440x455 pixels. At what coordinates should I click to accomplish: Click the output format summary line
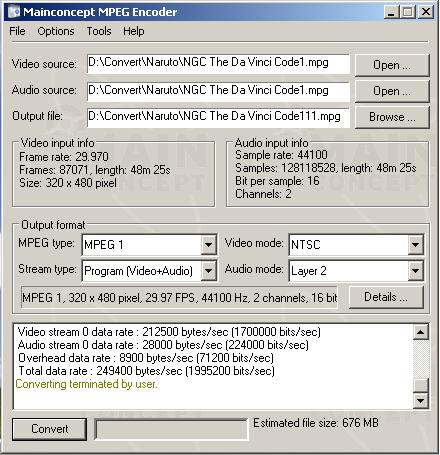tap(179, 297)
